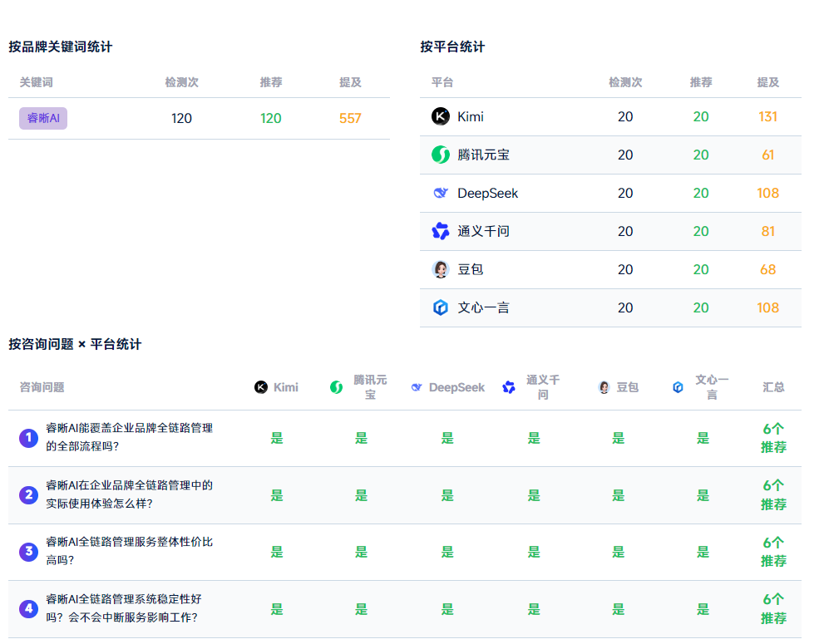The image size is (824, 644).
Task: Click the 豆包 avatar icon in platform table
Action: [441, 269]
